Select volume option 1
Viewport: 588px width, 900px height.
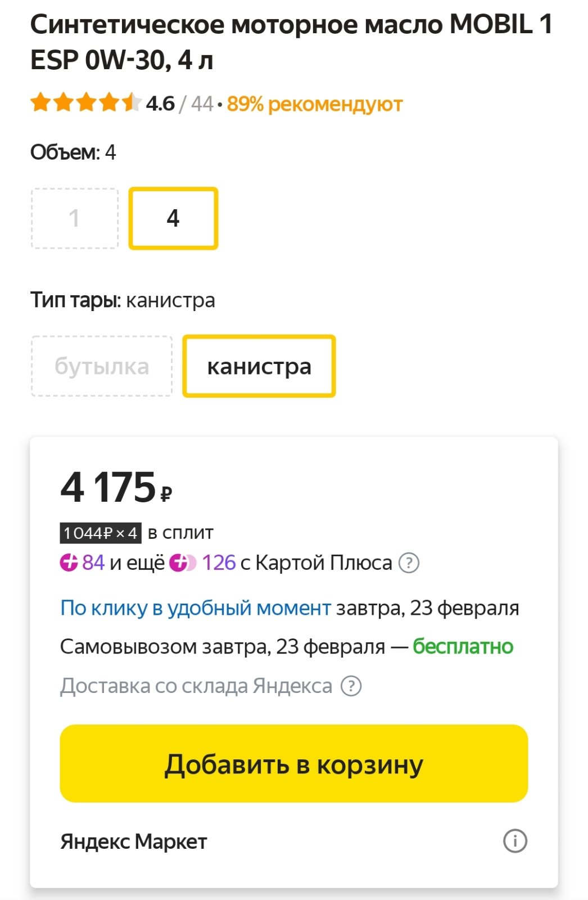[x=75, y=218]
